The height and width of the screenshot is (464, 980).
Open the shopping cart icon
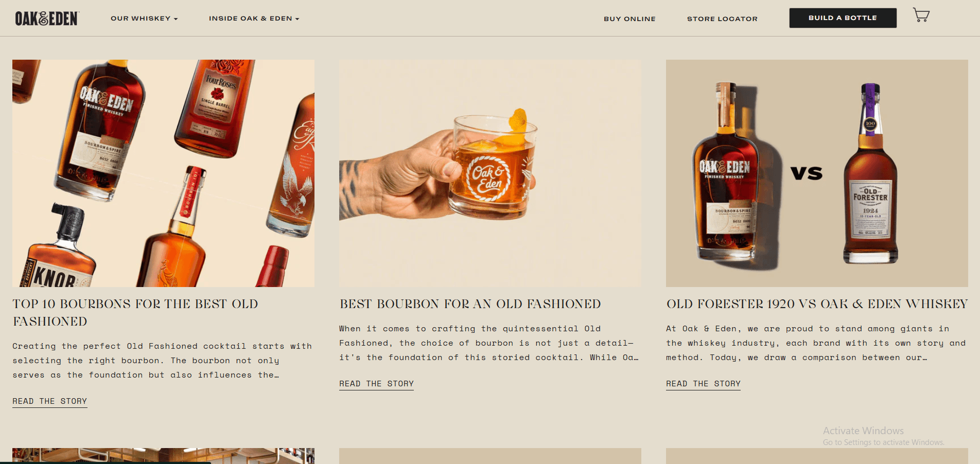pos(921,15)
